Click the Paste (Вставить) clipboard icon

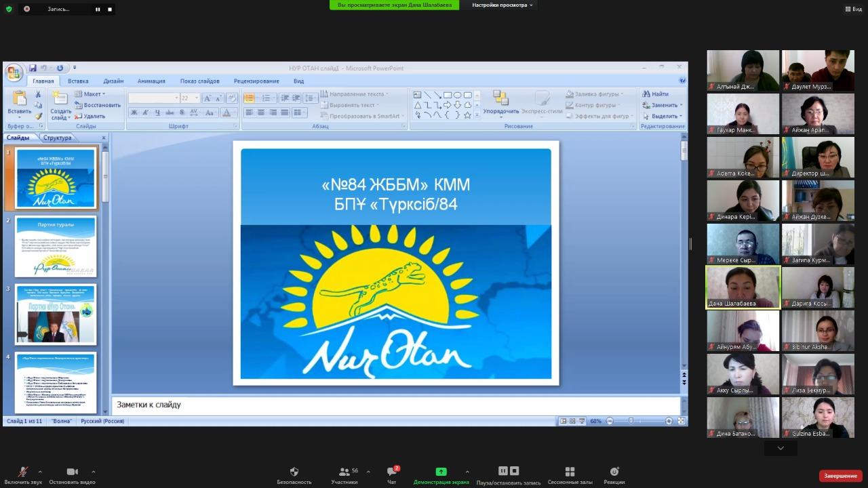point(19,99)
